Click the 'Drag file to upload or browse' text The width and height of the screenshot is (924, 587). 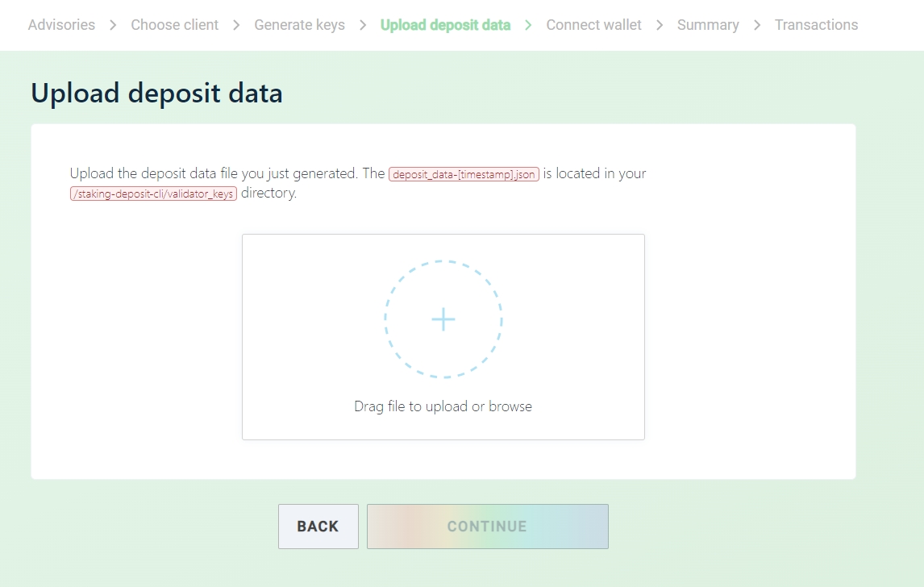coord(443,406)
